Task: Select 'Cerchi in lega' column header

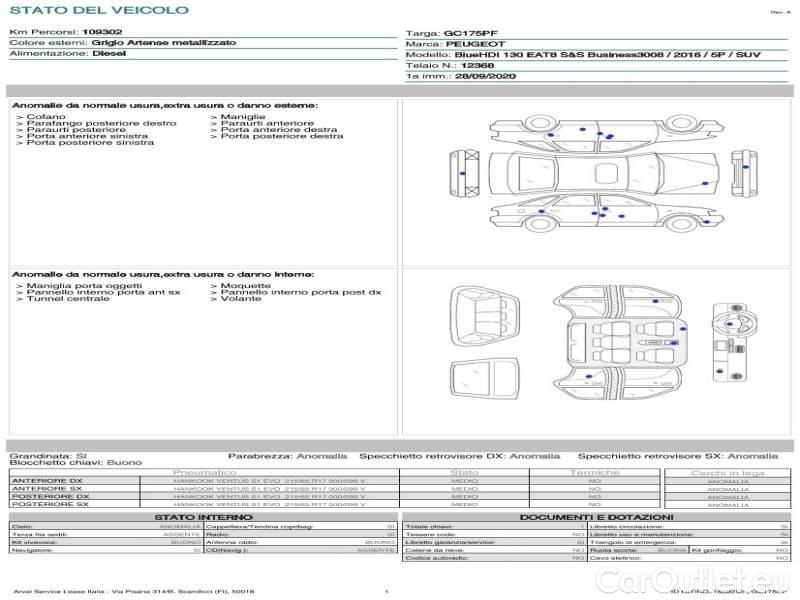Action: click(728, 473)
